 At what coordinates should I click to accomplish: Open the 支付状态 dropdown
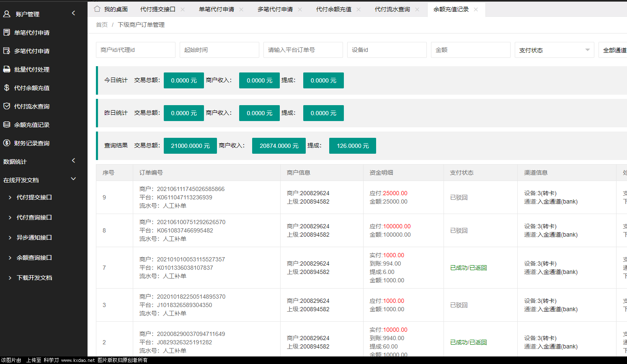click(x=555, y=50)
